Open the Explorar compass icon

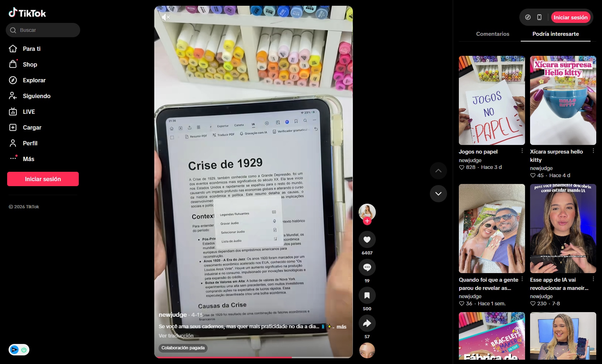click(x=13, y=80)
